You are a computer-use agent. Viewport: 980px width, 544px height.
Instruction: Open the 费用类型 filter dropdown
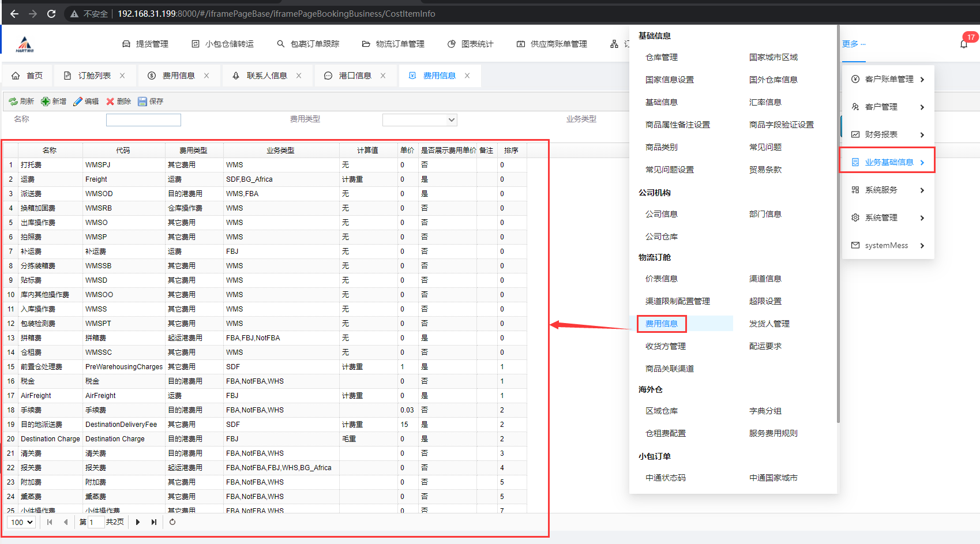[x=419, y=120]
